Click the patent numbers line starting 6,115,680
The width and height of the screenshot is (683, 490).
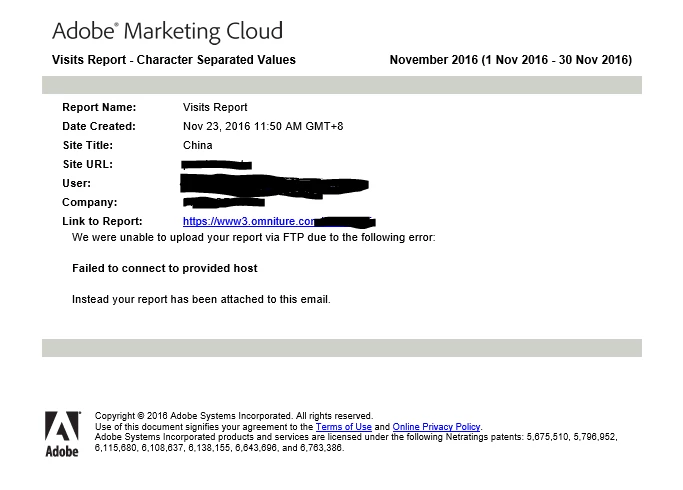pyautogui.click(x=220, y=448)
